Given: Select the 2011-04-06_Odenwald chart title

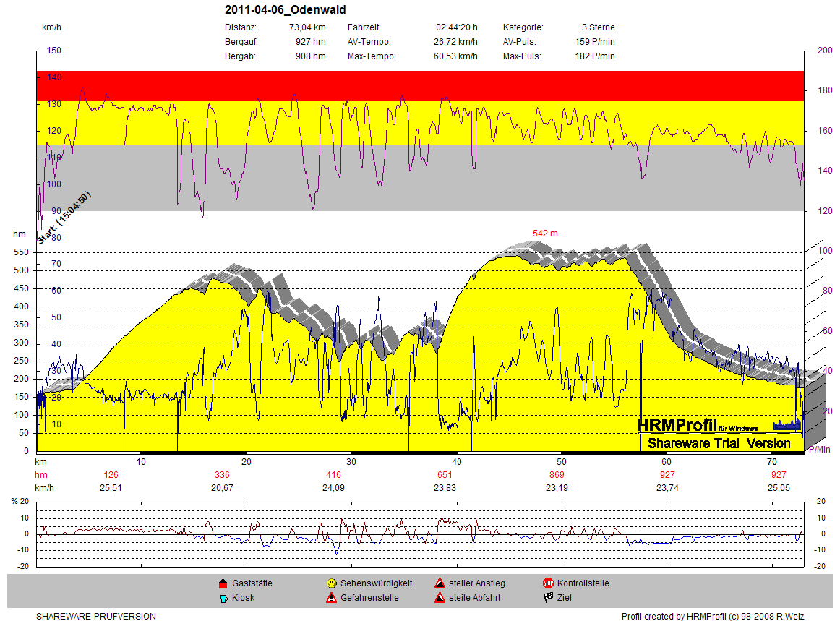Looking at the screenshot, I should click(x=285, y=10).
